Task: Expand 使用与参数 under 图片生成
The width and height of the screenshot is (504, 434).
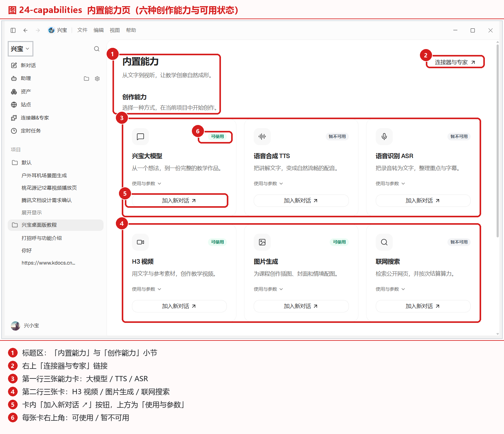Action: point(268,289)
